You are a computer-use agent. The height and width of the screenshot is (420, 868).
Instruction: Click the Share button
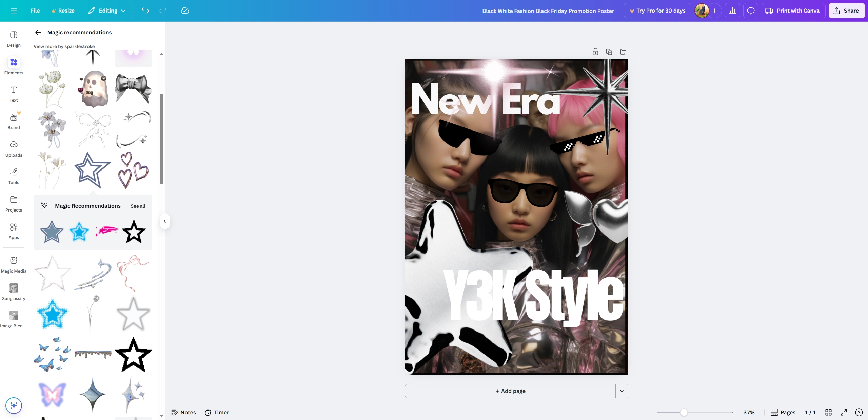pyautogui.click(x=846, y=11)
